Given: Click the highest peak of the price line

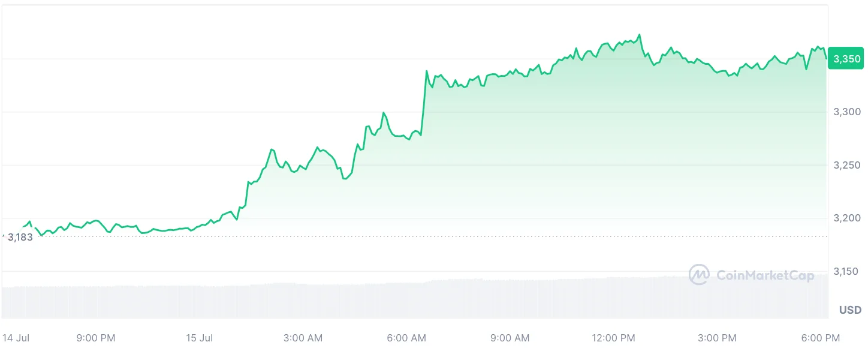Looking at the screenshot, I should 640,35.
